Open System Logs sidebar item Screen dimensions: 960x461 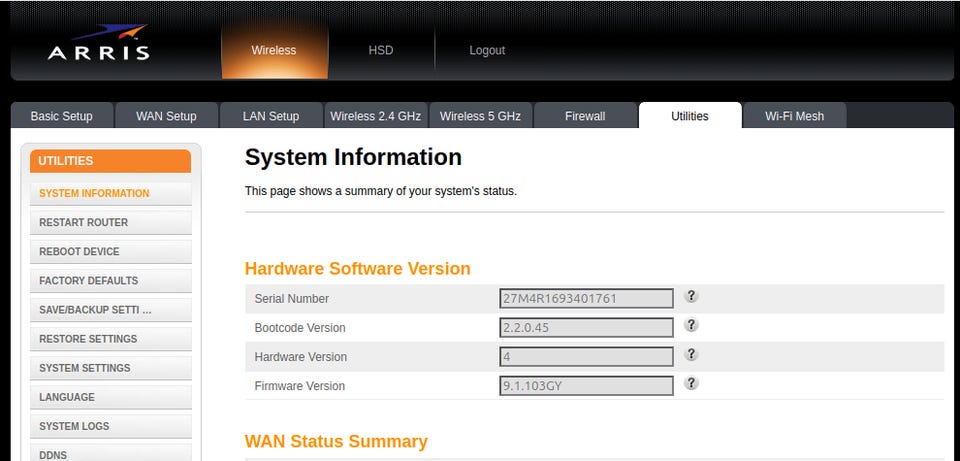click(x=111, y=426)
